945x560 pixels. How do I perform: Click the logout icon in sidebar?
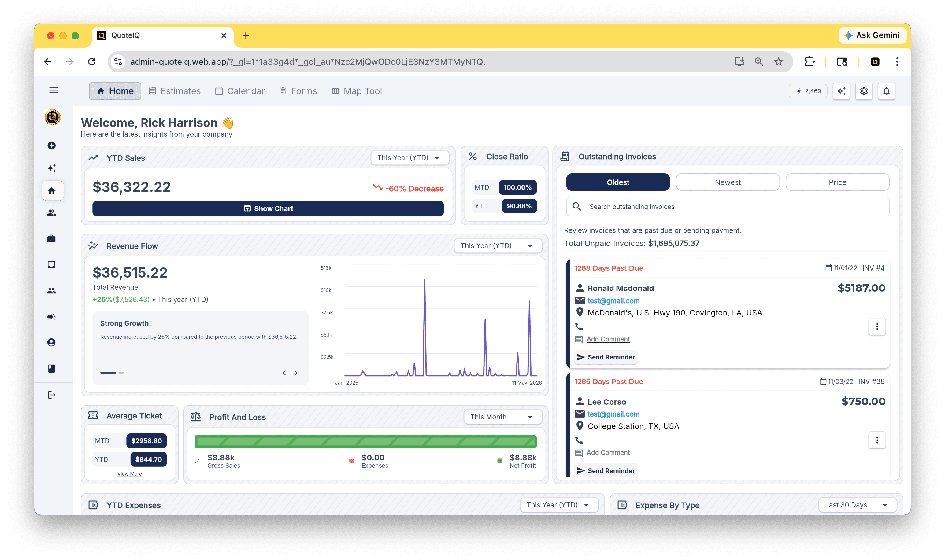[52, 395]
